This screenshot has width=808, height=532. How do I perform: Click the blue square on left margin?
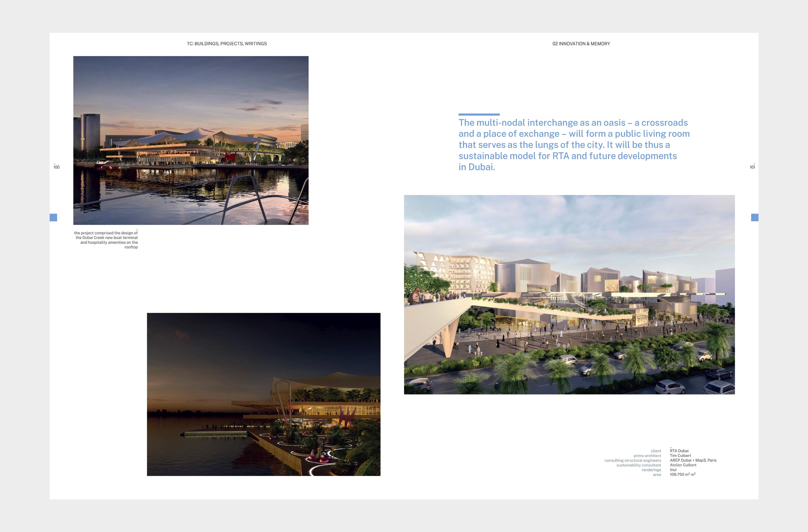pyautogui.click(x=53, y=217)
